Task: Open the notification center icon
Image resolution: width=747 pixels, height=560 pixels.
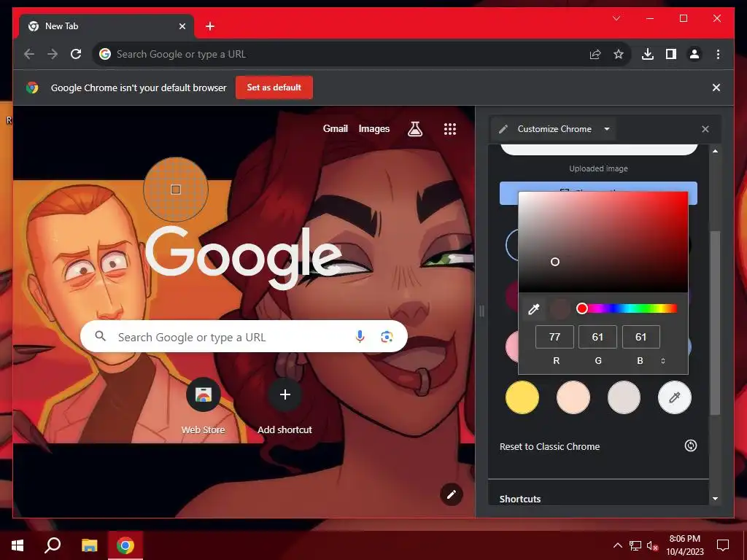Action: coord(723,545)
